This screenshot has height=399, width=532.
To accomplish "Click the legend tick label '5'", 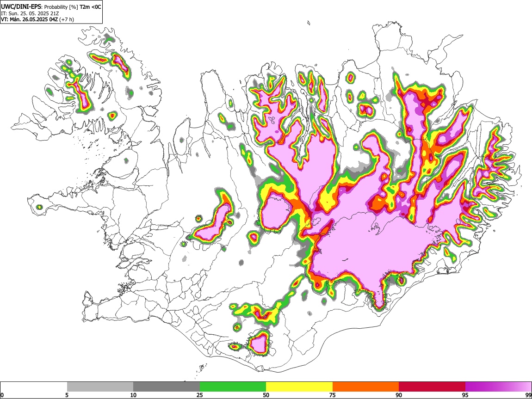I will point(67,395).
